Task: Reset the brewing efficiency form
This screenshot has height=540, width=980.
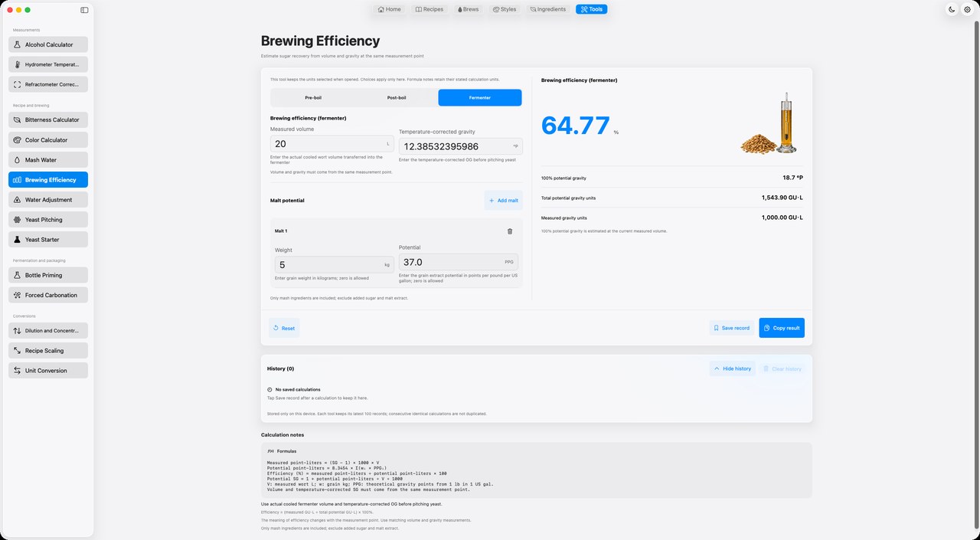Action: tap(284, 328)
